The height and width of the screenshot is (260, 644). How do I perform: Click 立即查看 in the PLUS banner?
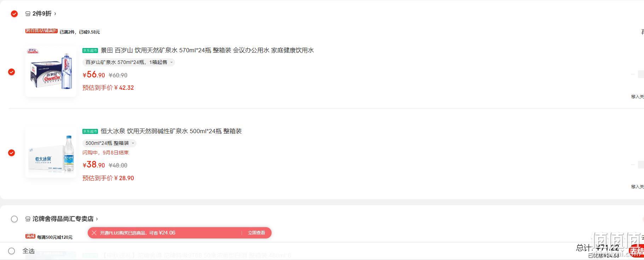(x=256, y=233)
